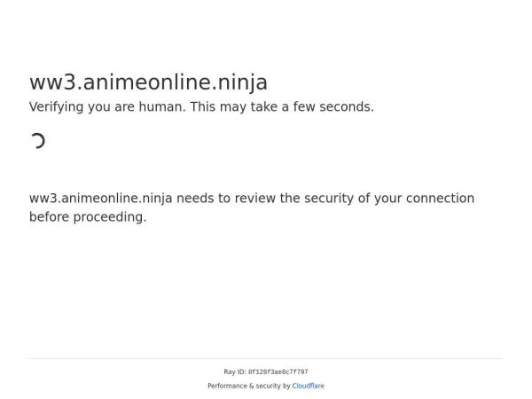Click "This may take a few seconds." sentence
Viewport: 532px width, 399px height.
[283, 107]
